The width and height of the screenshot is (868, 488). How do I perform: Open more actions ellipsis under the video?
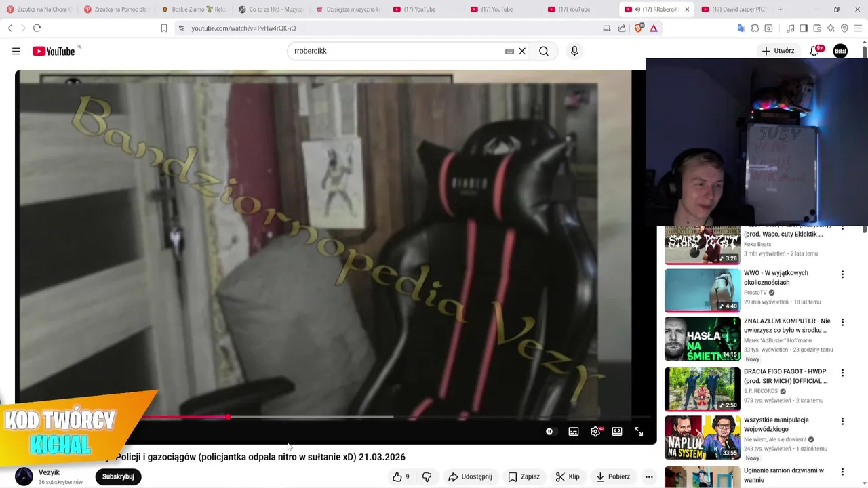[649, 476]
